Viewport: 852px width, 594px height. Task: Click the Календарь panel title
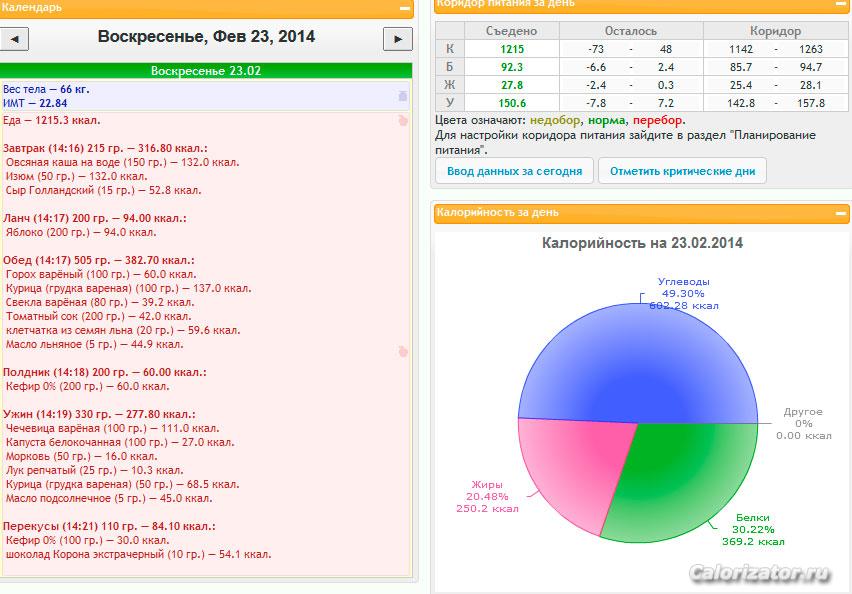pyautogui.click(x=32, y=8)
